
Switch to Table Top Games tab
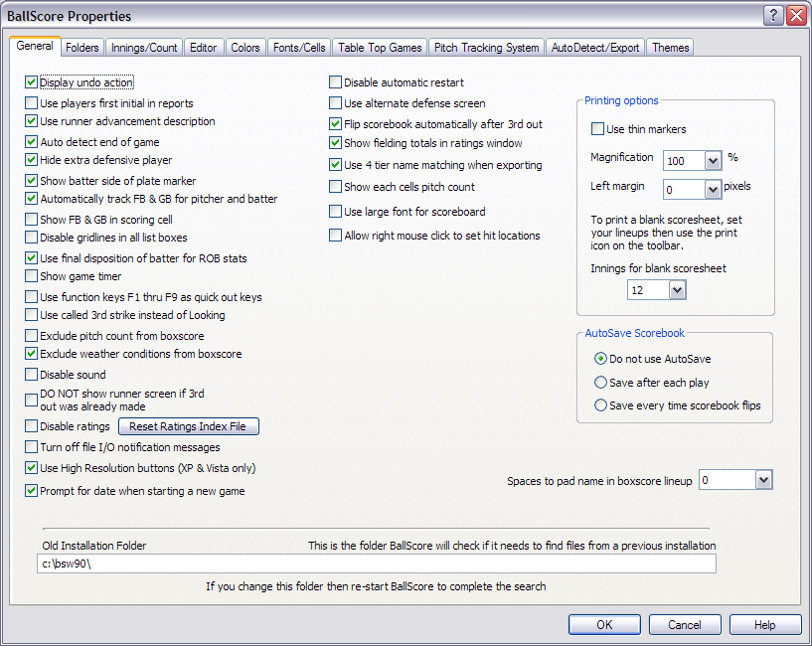(x=380, y=48)
